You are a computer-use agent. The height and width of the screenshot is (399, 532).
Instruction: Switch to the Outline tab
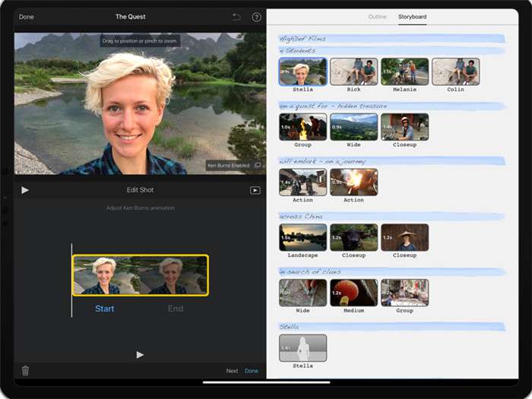tap(377, 17)
